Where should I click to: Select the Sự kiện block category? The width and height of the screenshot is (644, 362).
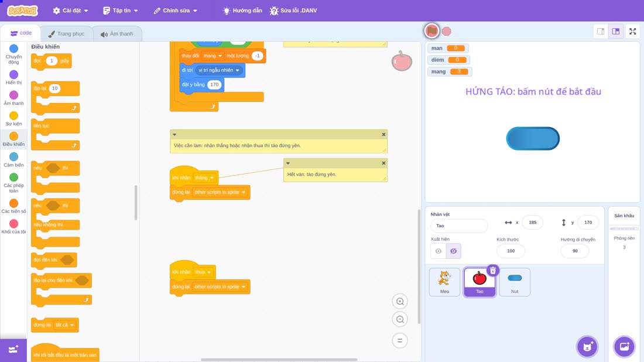13,119
